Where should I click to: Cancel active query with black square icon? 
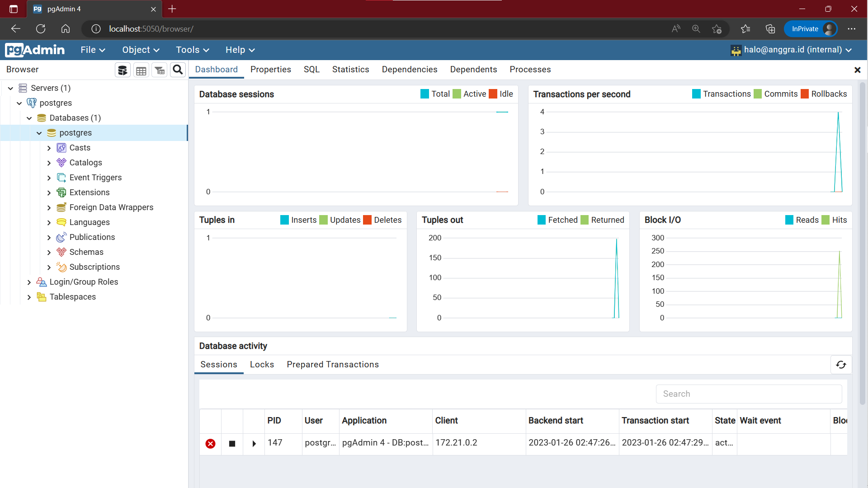pyautogui.click(x=232, y=444)
